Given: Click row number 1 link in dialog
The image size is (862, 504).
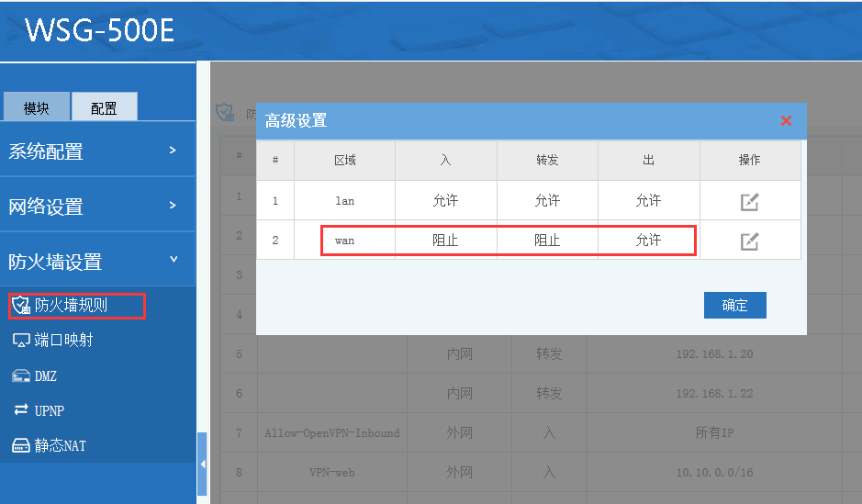Looking at the screenshot, I should click(274, 201).
